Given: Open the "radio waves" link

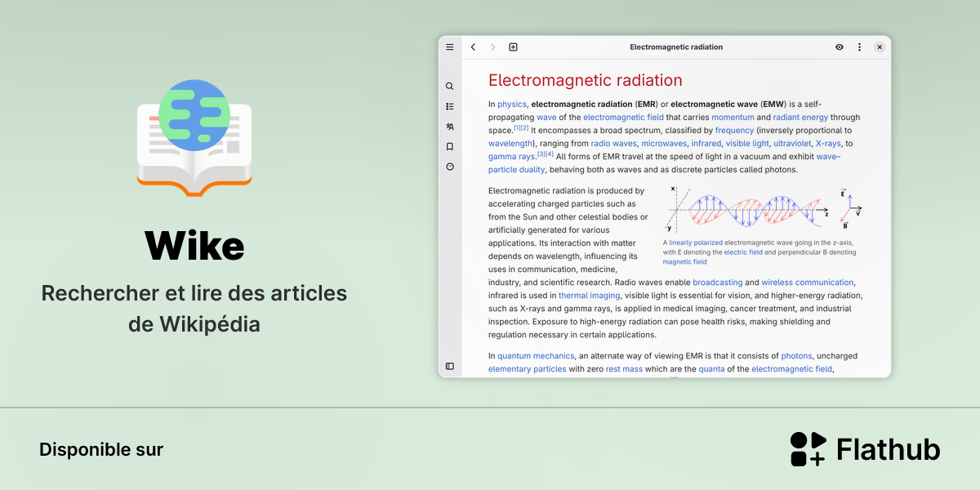Looking at the screenshot, I should coord(613,143).
